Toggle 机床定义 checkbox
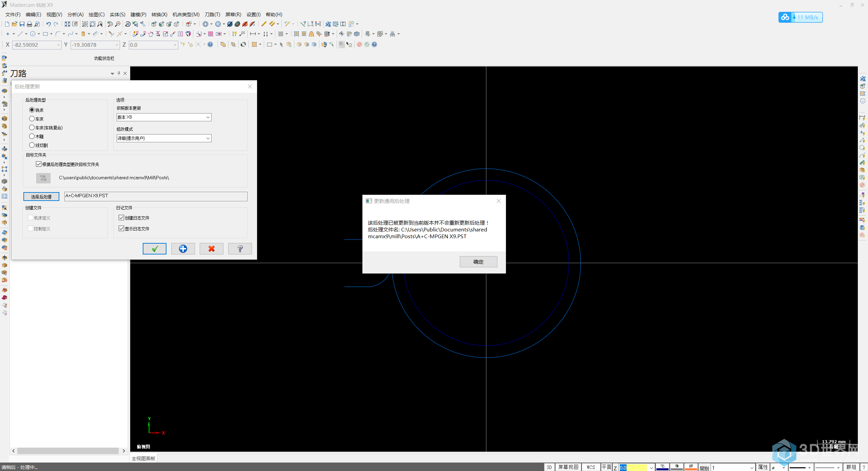The height and width of the screenshot is (471, 868). [31, 218]
